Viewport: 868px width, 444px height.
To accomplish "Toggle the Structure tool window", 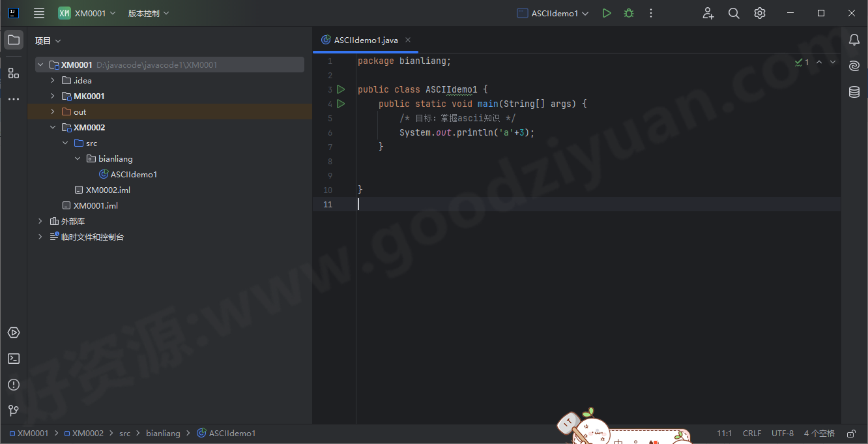I will (14, 73).
